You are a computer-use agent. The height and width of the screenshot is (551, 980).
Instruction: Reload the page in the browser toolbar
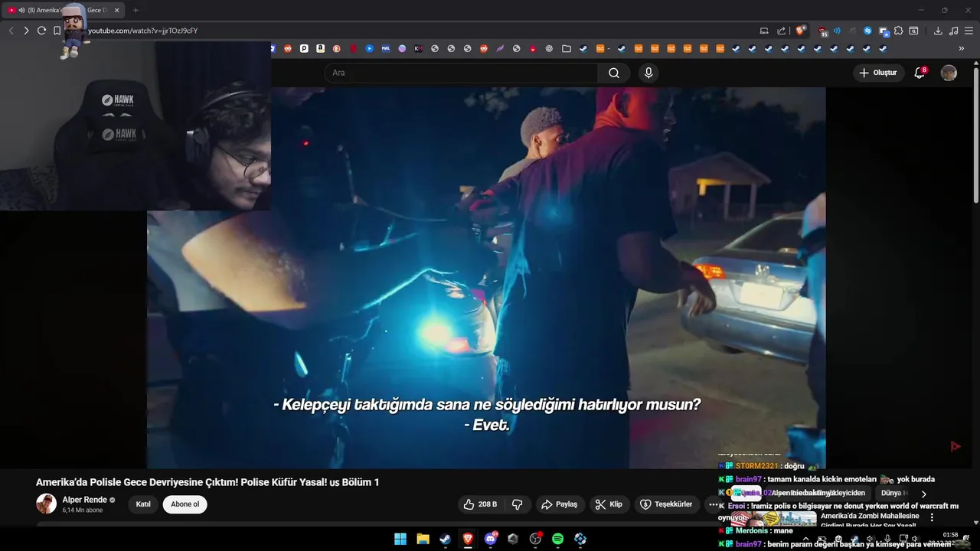[41, 31]
